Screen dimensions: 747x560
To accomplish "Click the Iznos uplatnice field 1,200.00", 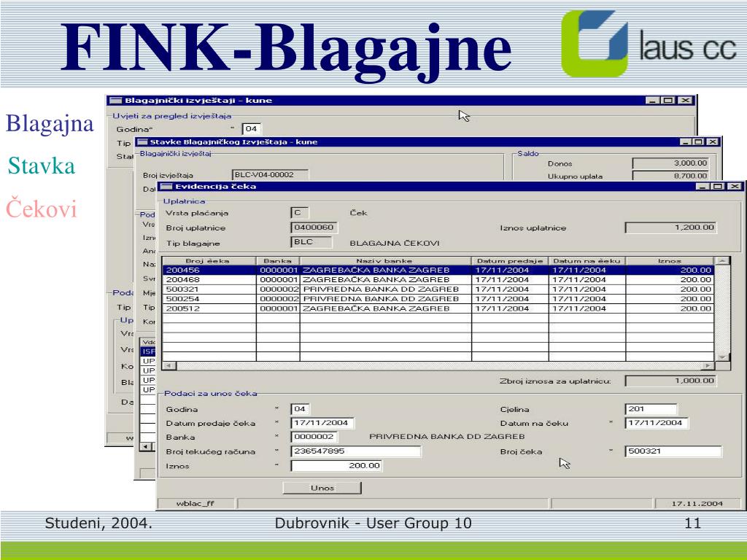I will (x=671, y=227).
